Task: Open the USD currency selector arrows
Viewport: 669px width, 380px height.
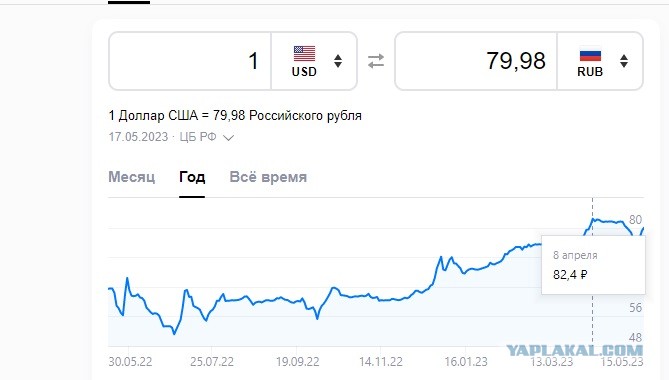Action: (x=338, y=61)
